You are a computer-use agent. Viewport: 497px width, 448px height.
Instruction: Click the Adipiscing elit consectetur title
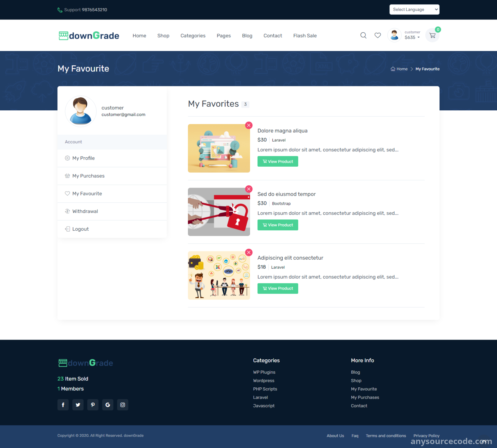tap(290, 258)
